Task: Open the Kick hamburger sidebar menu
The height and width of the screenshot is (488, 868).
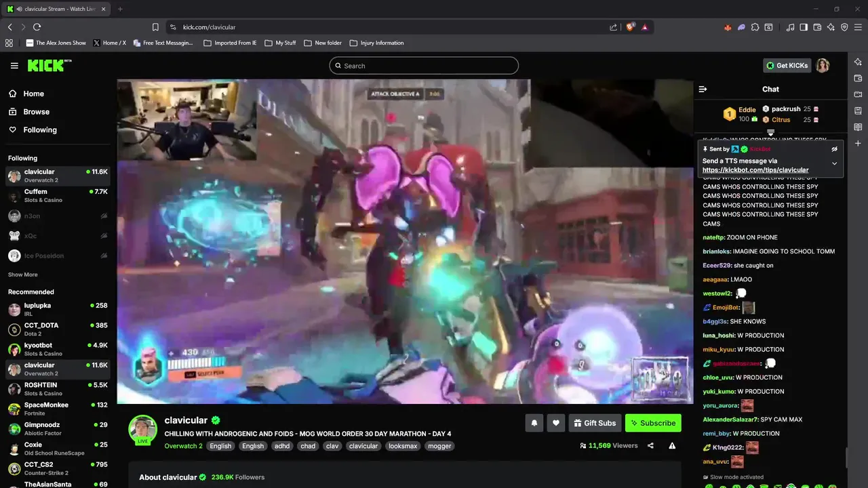Action: coord(14,66)
